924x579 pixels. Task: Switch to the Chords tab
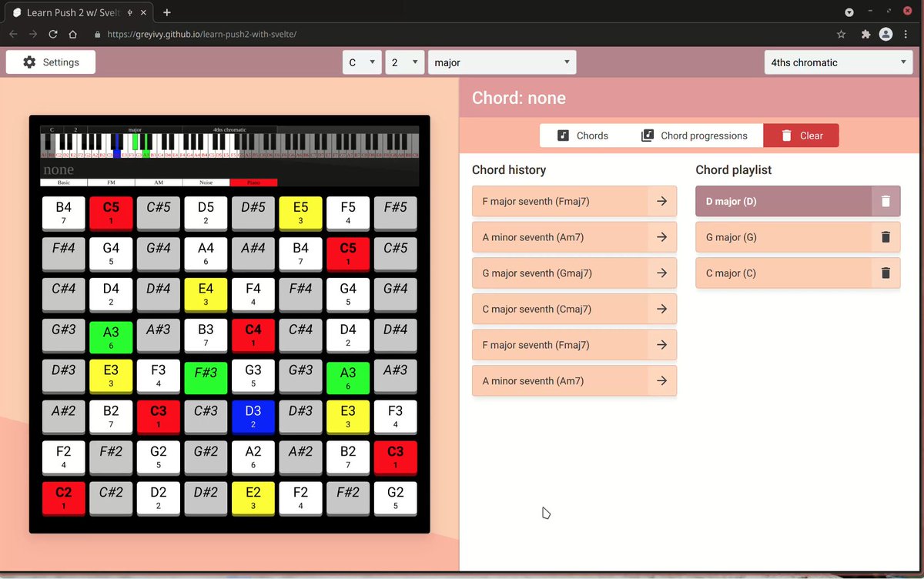click(x=583, y=136)
